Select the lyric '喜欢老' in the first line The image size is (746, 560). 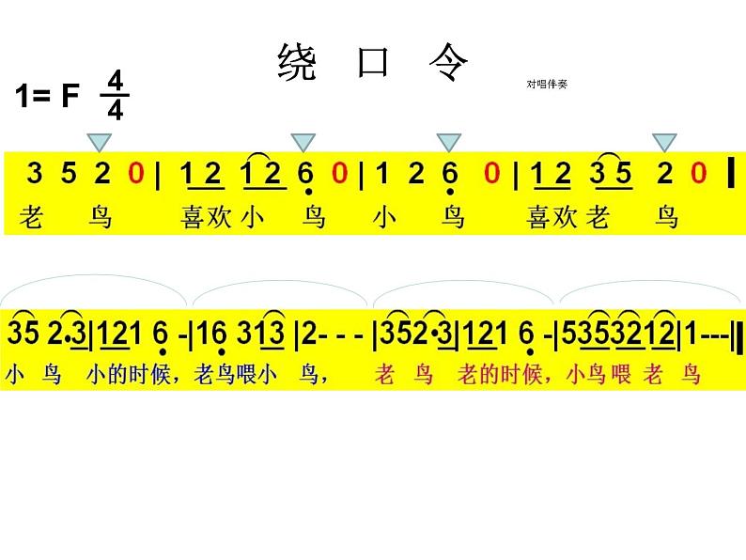click(568, 217)
